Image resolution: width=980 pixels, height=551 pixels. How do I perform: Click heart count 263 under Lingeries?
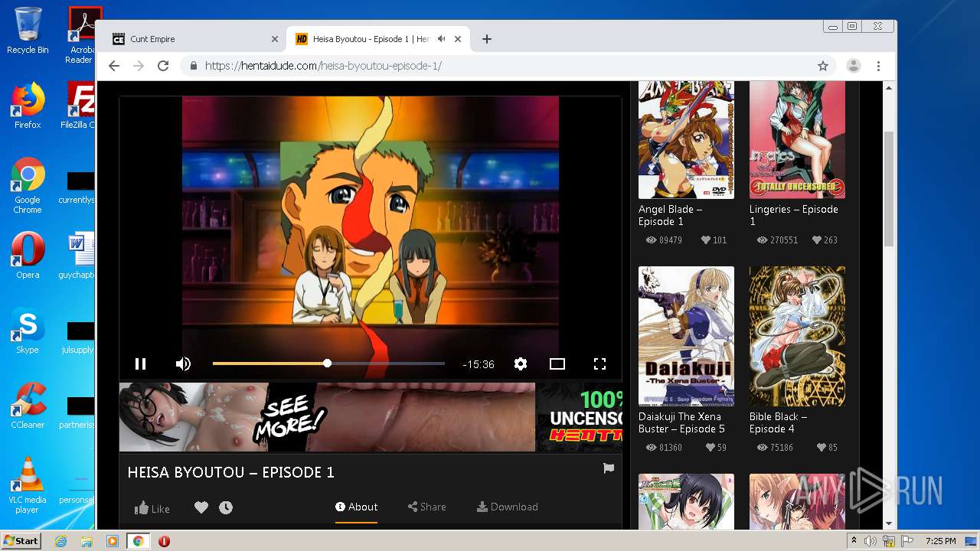point(825,240)
